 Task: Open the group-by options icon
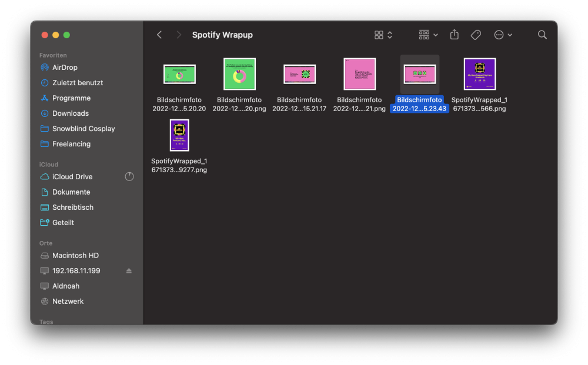point(424,35)
